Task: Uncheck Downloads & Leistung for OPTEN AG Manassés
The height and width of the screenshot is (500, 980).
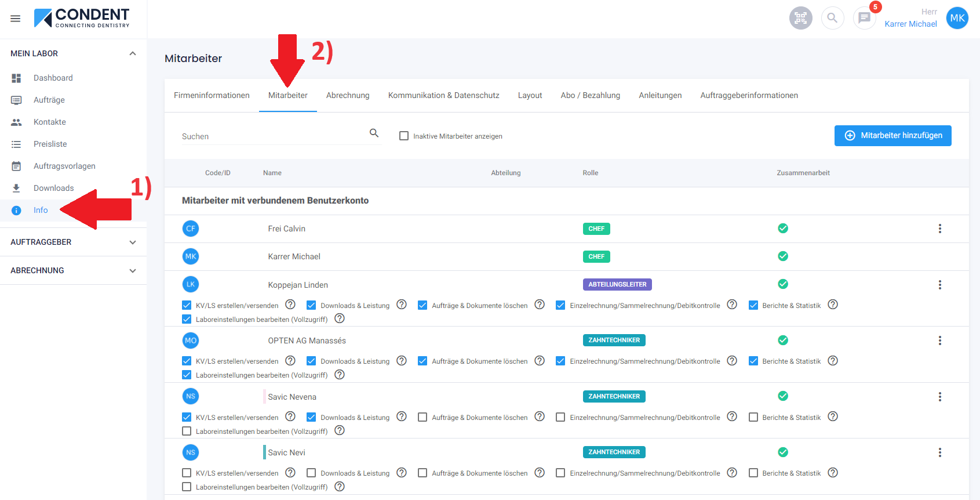Action: 311,361
